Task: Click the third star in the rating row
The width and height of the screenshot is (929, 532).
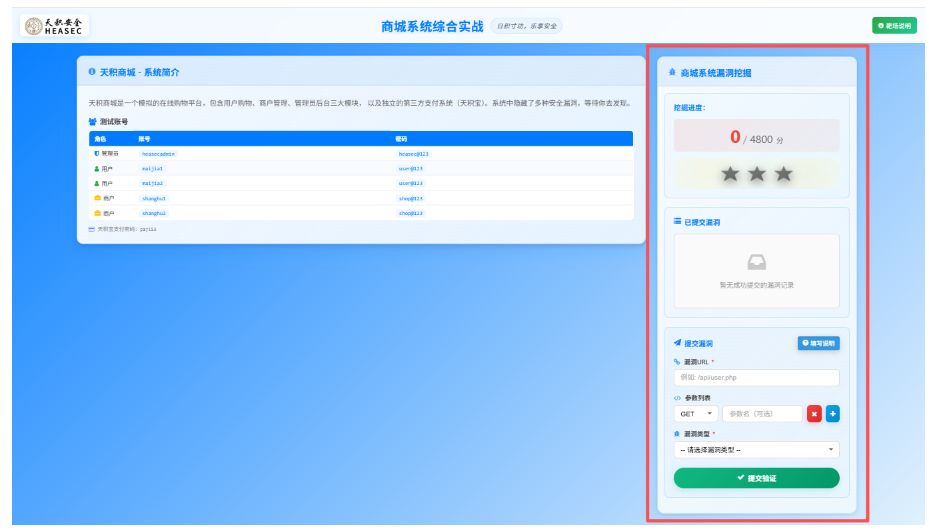Action: (783, 174)
